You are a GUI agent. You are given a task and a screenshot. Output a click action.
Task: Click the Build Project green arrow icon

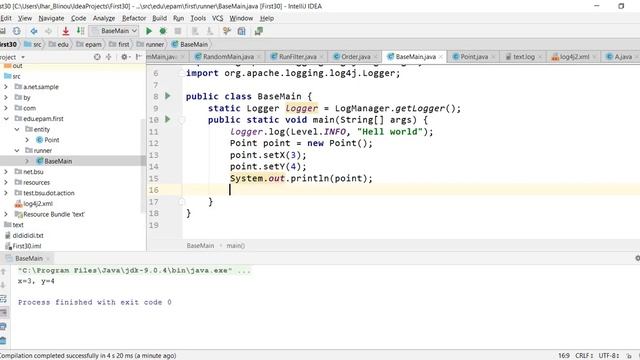point(80,31)
